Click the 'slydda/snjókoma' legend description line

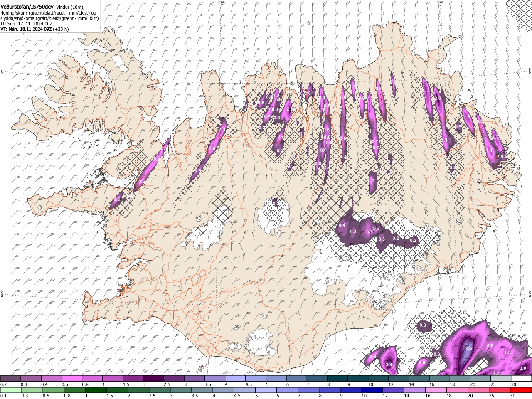click(50, 19)
